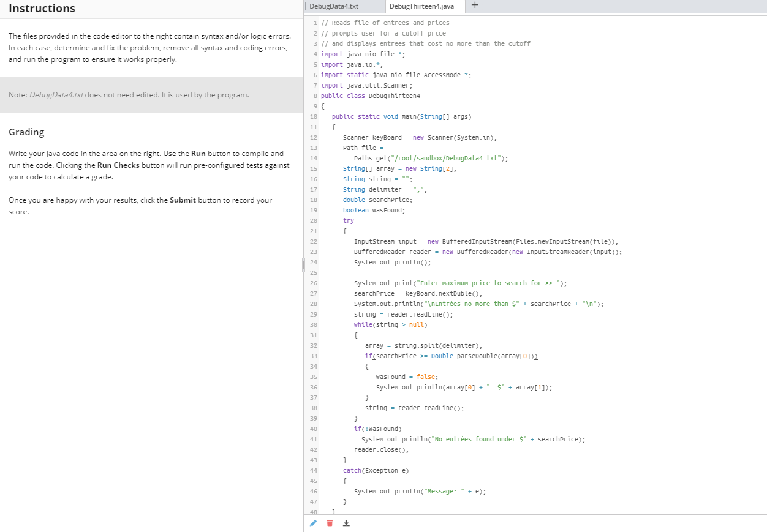Screen dimensions: 767x532
Task: Select the edit pencil icon below the editor
Action: pyautogui.click(x=313, y=523)
